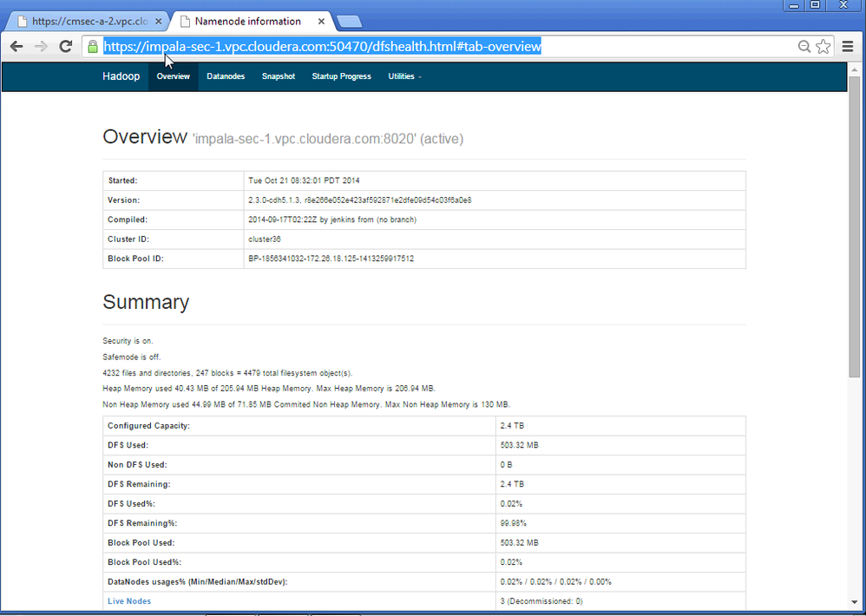Click the scrollbar down arrow
The width and height of the screenshot is (866, 616).
tap(855, 602)
